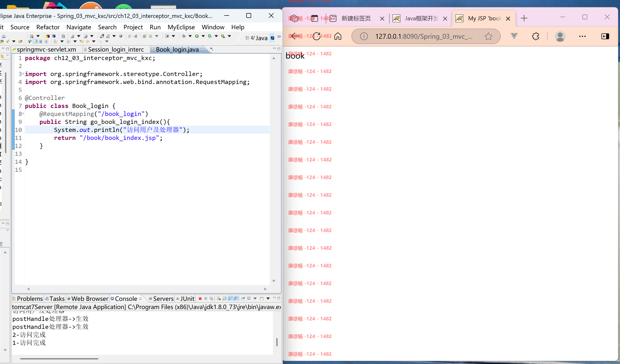Toggle console Scroll Lock

(x=224, y=299)
